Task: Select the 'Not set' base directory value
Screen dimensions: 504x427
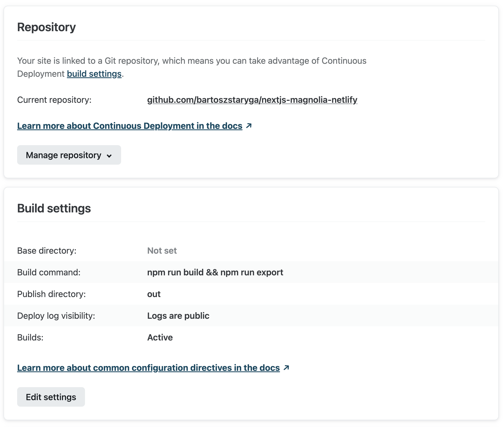Action: [x=162, y=251]
